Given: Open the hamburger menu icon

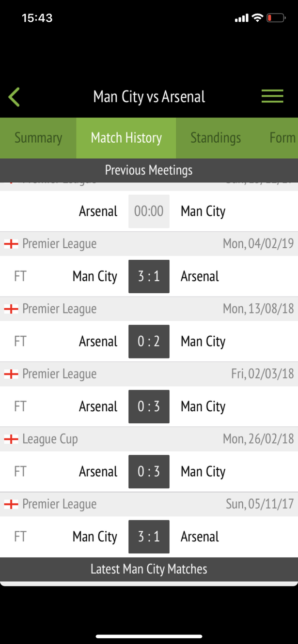Looking at the screenshot, I should tap(272, 96).
